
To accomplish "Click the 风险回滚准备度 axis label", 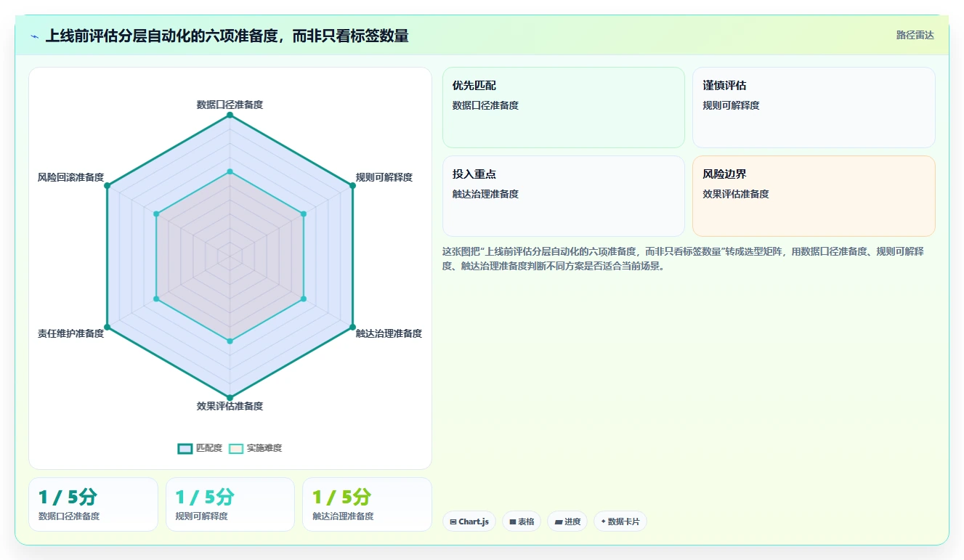I will [71, 177].
